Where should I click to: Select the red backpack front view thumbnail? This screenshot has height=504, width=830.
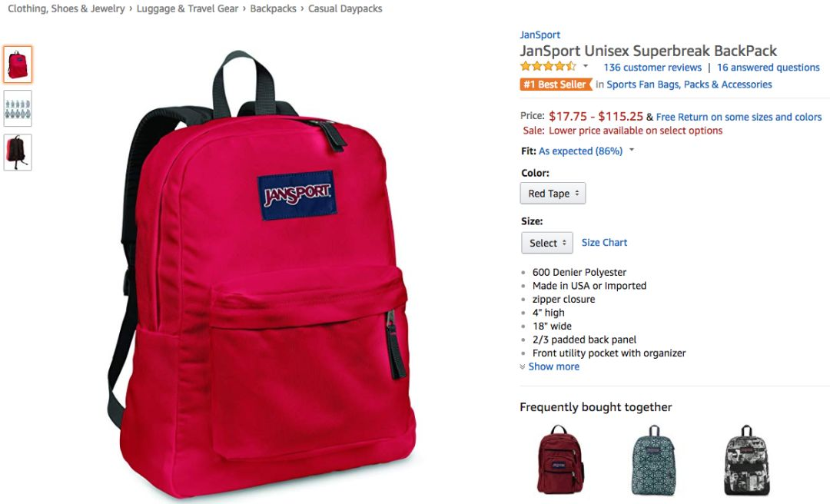tap(18, 65)
